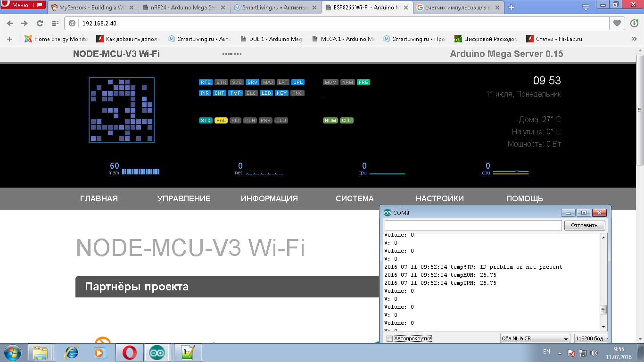Screen dimensions: 644x362
Task: Click the Отправить button in COM9 window
Action: pos(585,225)
